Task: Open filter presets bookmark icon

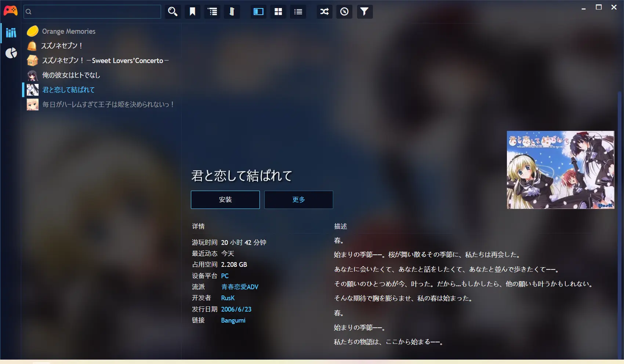Action: [x=192, y=12]
